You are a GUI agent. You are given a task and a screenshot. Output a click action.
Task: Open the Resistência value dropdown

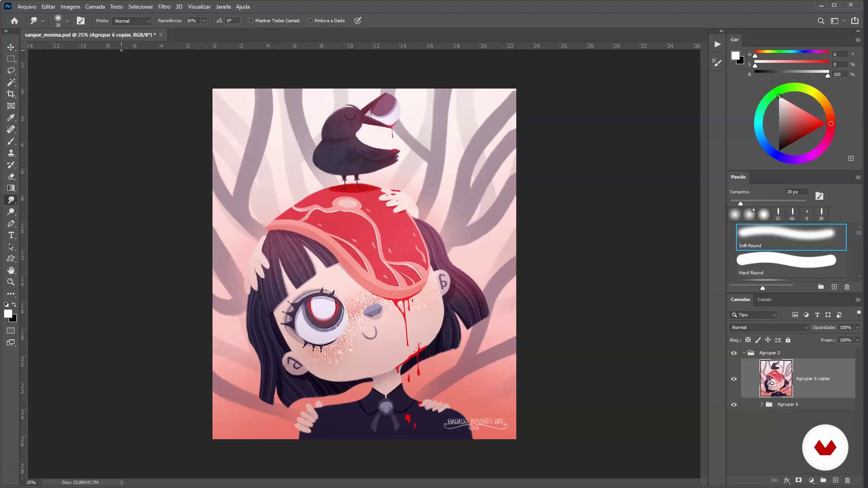(x=204, y=21)
